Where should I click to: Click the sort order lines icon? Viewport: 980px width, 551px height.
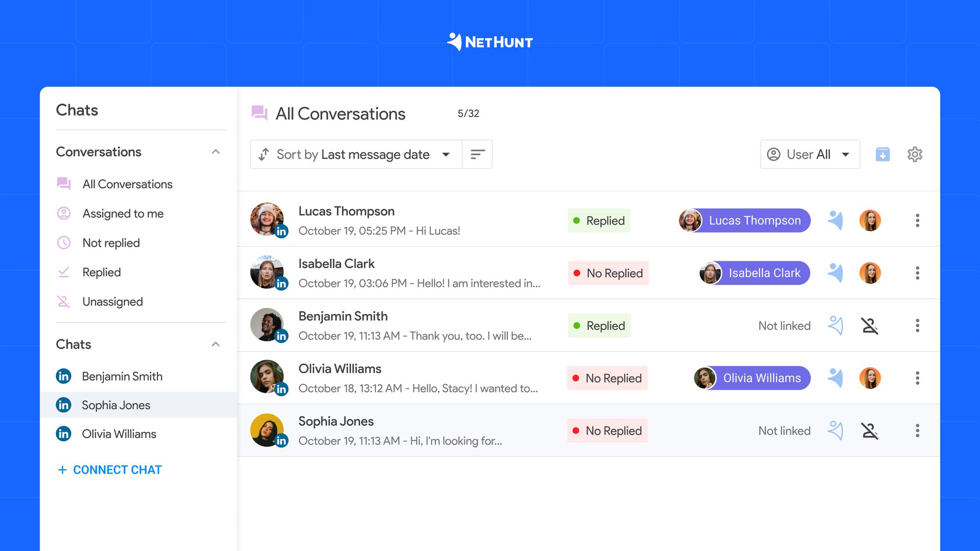(477, 154)
